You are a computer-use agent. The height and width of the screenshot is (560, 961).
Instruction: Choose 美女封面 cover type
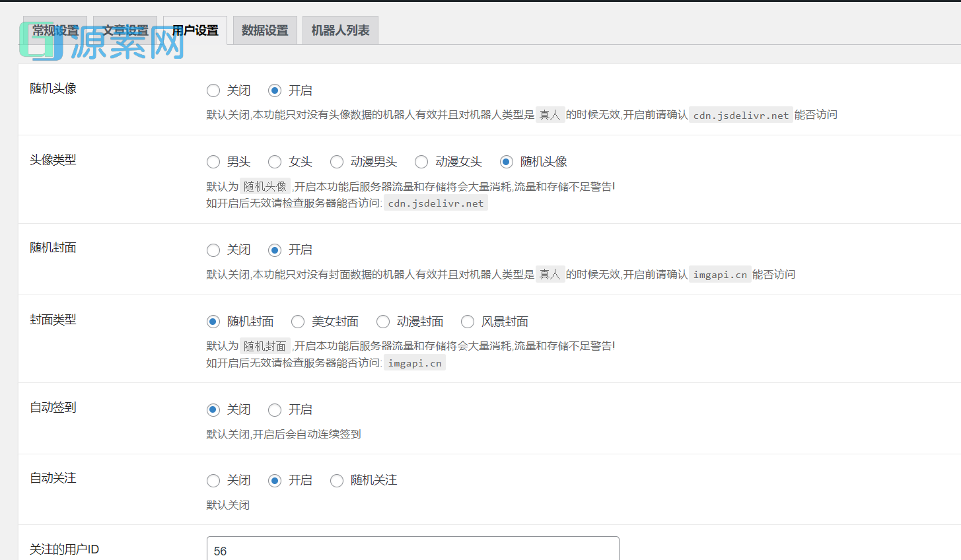pyautogui.click(x=298, y=322)
